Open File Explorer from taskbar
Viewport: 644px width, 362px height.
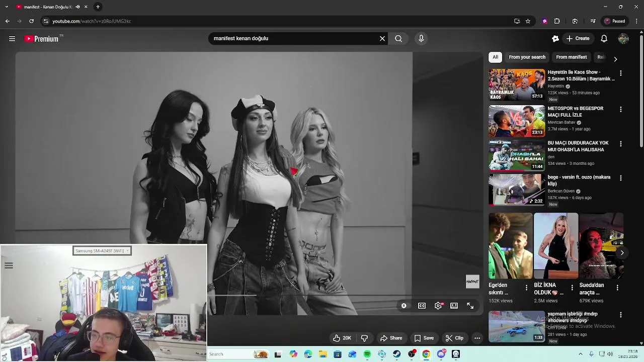tap(323, 354)
